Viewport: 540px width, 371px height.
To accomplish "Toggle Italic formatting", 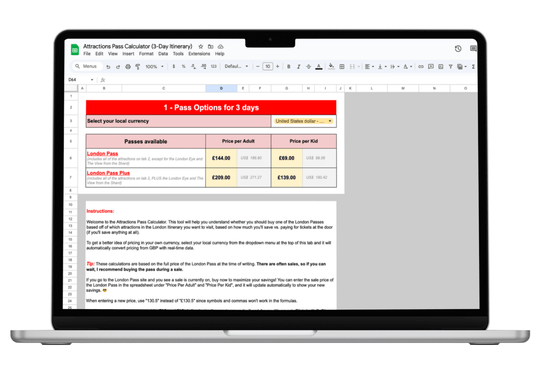I will [299, 66].
